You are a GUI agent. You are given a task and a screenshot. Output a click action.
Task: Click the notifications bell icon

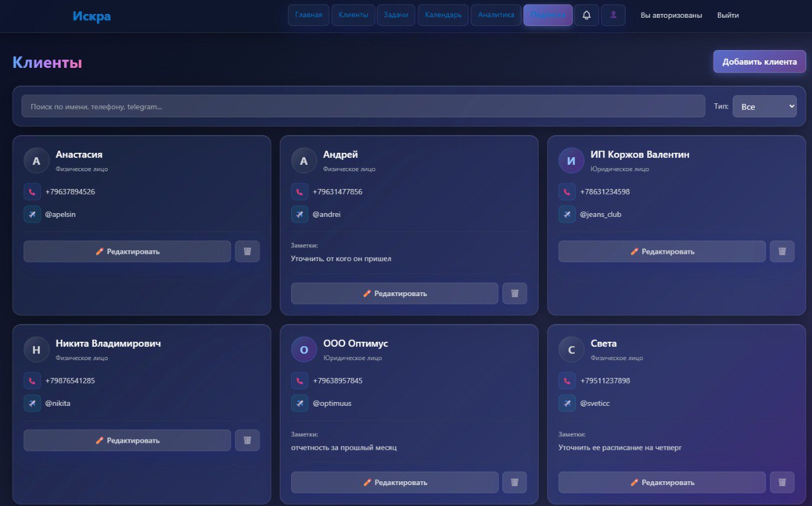[586, 15]
